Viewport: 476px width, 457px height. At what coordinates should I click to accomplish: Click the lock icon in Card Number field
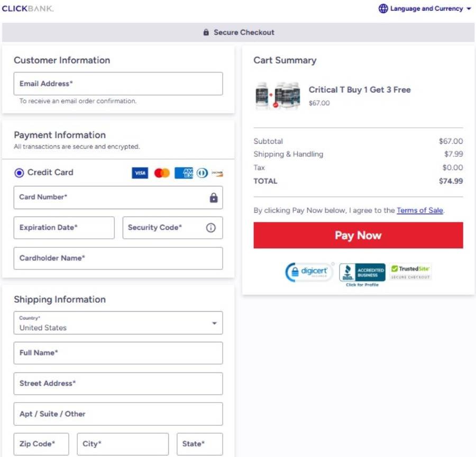pos(214,197)
